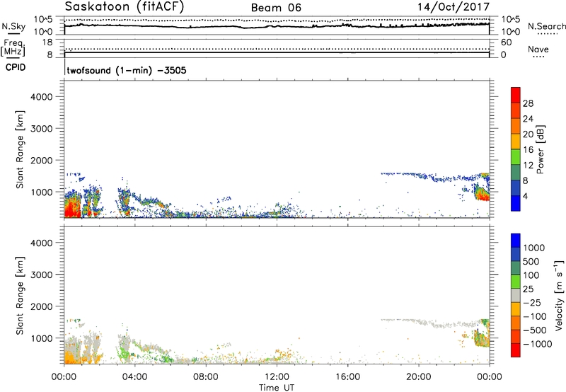Select the '-1000' Velocity colorbar tick label

tap(537, 344)
